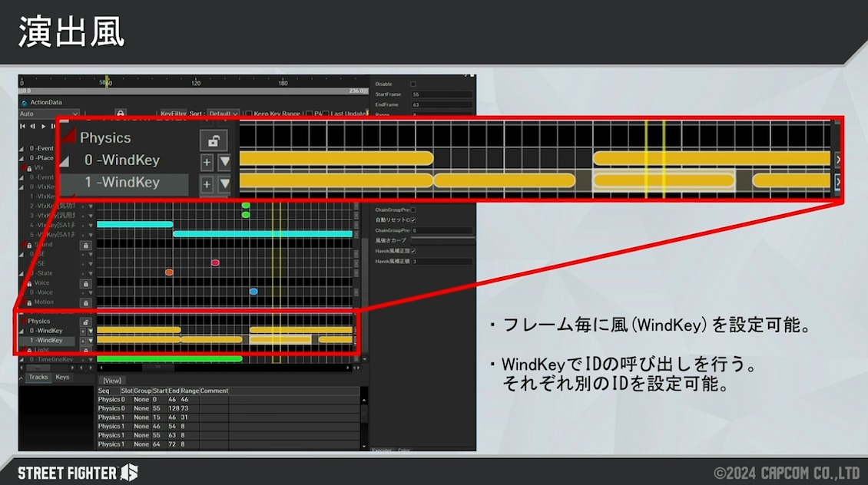Switch to the Tracks tab
The height and width of the screenshot is (485, 868).
pyautogui.click(x=38, y=377)
